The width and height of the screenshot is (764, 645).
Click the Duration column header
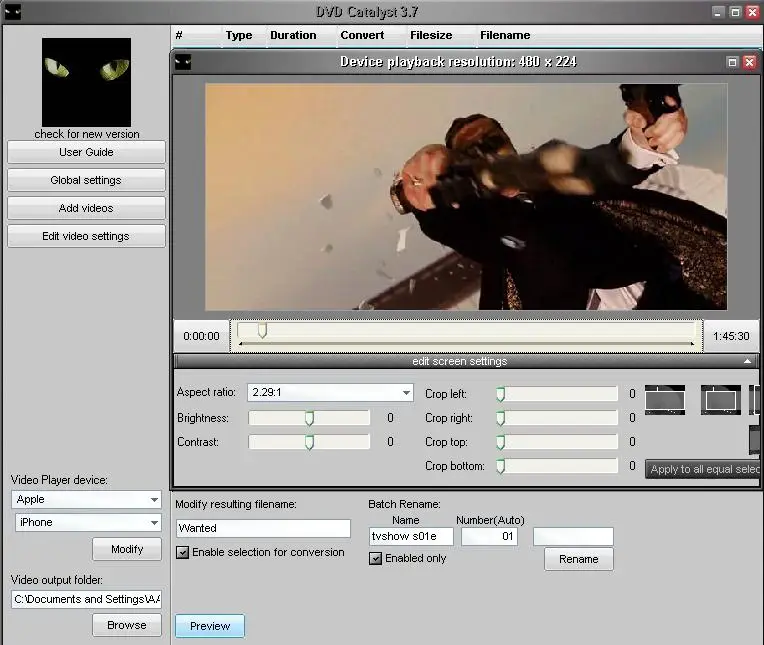pyautogui.click(x=293, y=35)
